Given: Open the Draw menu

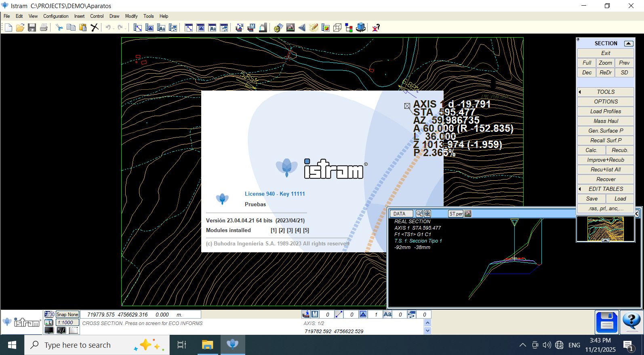Looking at the screenshot, I should point(114,16).
